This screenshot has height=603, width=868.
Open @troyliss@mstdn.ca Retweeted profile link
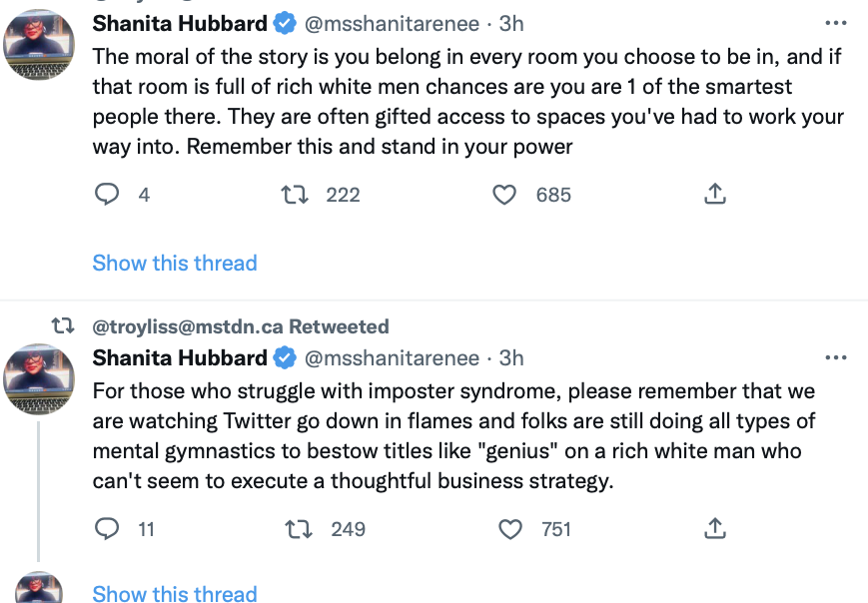click(x=241, y=326)
